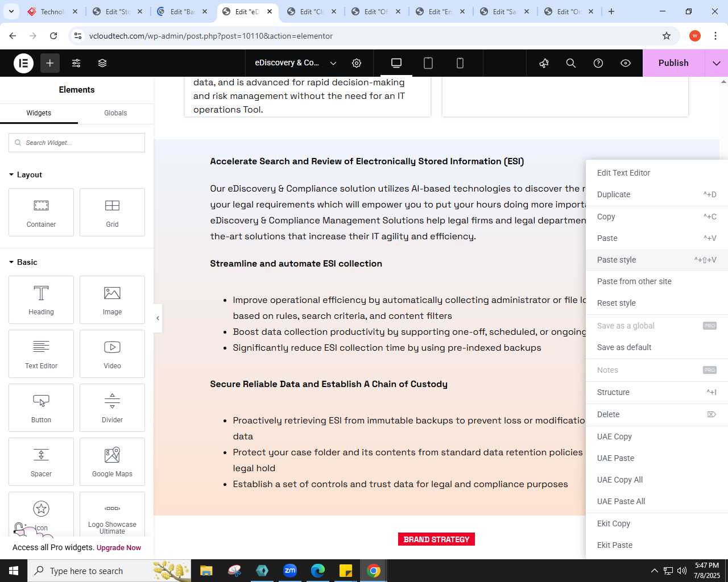Switch to desktop responsive view
Screen dimensions: 728x582
(x=396, y=63)
